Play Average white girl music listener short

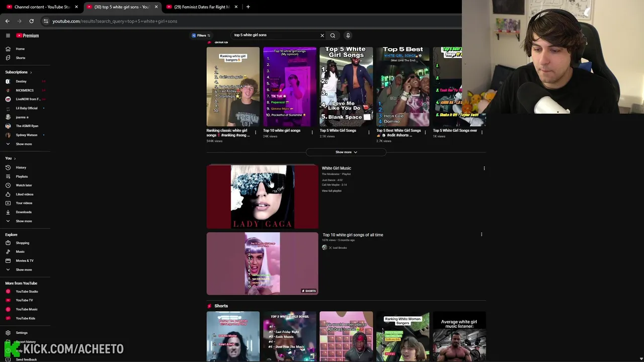pos(459,336)
